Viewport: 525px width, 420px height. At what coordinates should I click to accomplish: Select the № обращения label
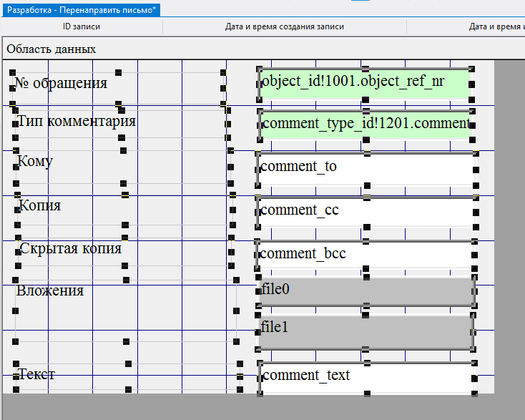point(62,83)
